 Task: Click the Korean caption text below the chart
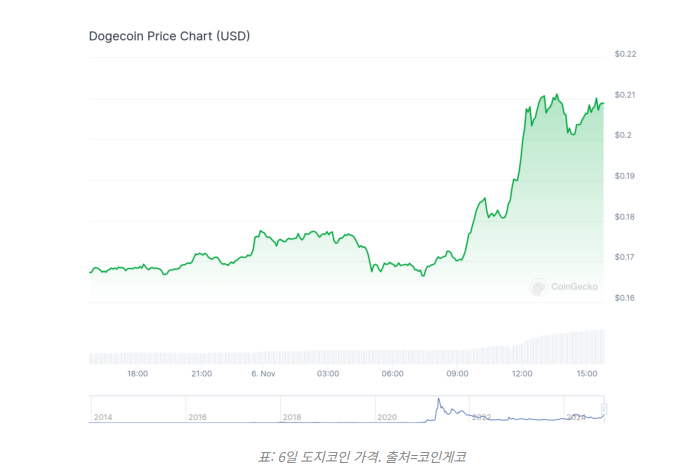click(362, 457)
